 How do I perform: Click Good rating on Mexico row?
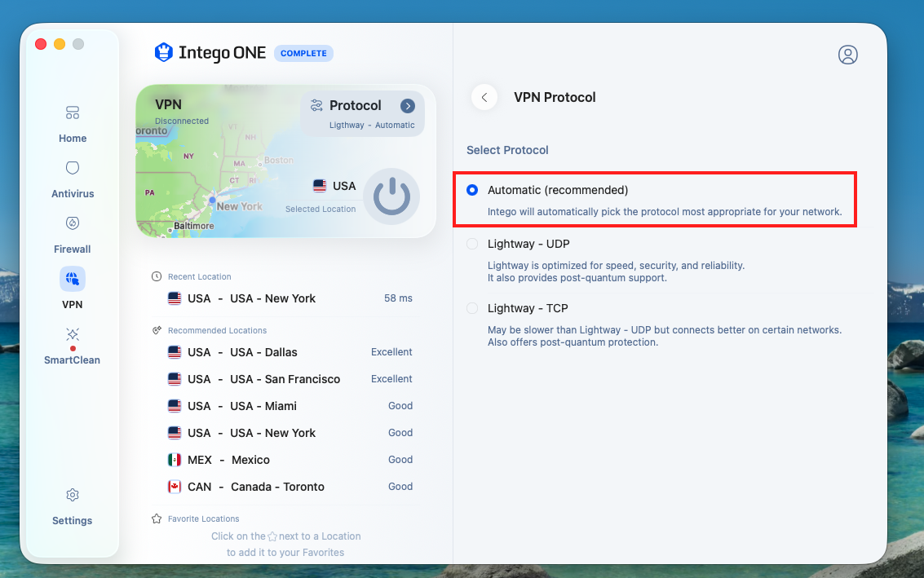[400, 460]
